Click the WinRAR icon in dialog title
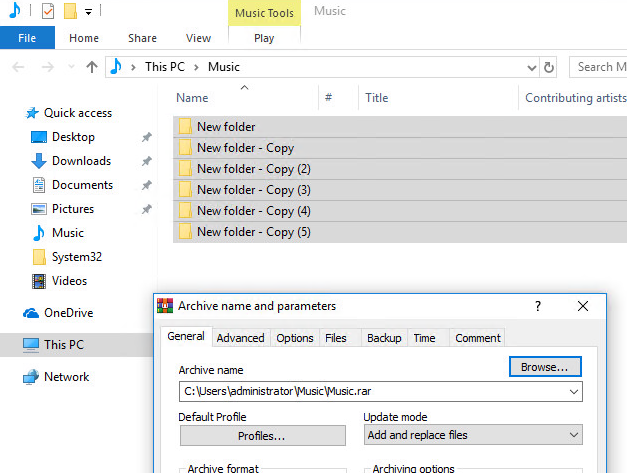This screenshot has width=627, height=473. point(165,306)
